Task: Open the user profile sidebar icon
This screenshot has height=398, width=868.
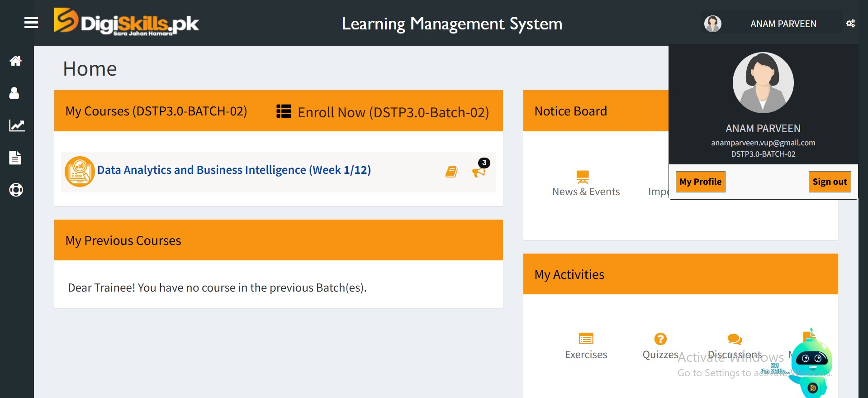Action: click(14, 93)
